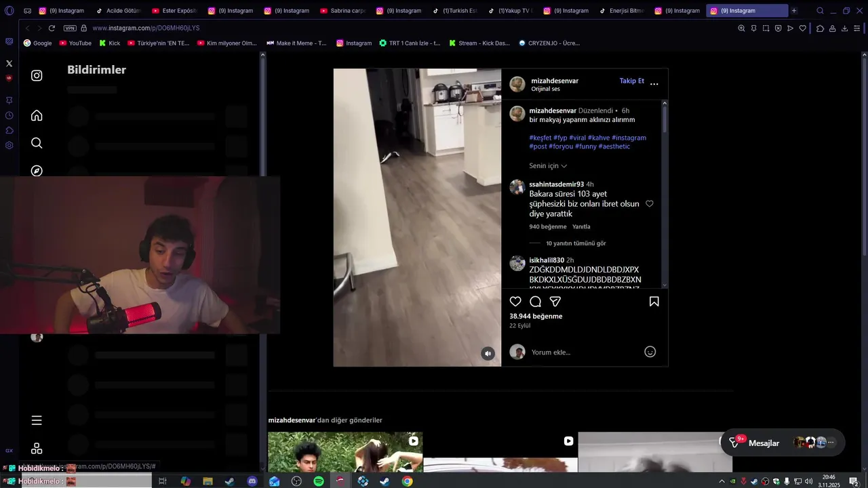Screen dimensions: 868x488
Task: Click the 'Takip Et' follow button
Action: [x=631, y=81]
